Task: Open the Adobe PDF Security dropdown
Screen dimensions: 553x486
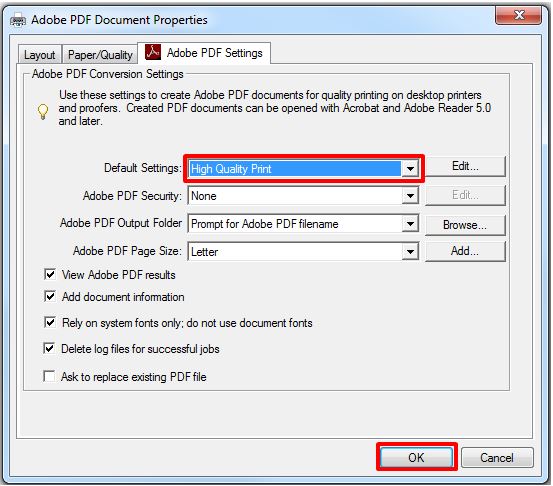Action: point(410,196)
